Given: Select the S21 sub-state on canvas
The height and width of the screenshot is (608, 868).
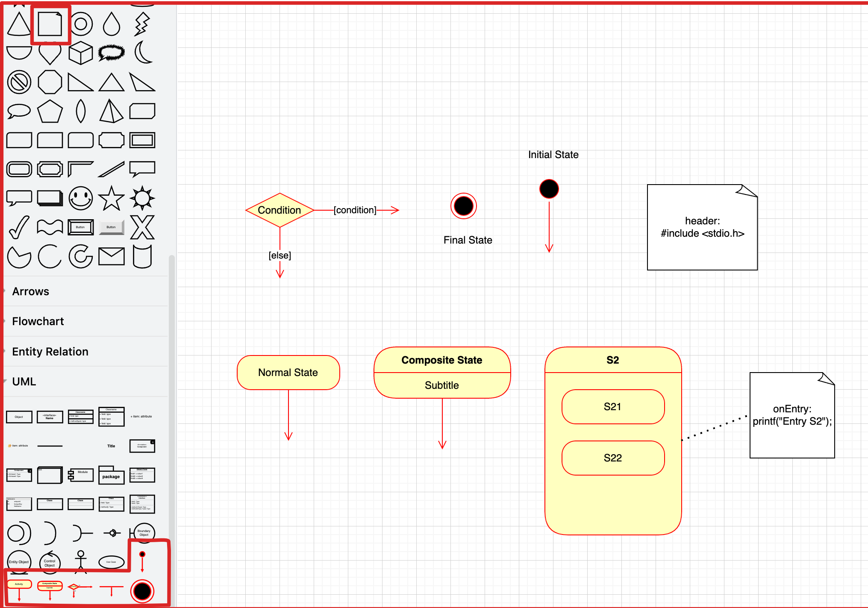Looking at the screenshot, I should click(613, 407).
